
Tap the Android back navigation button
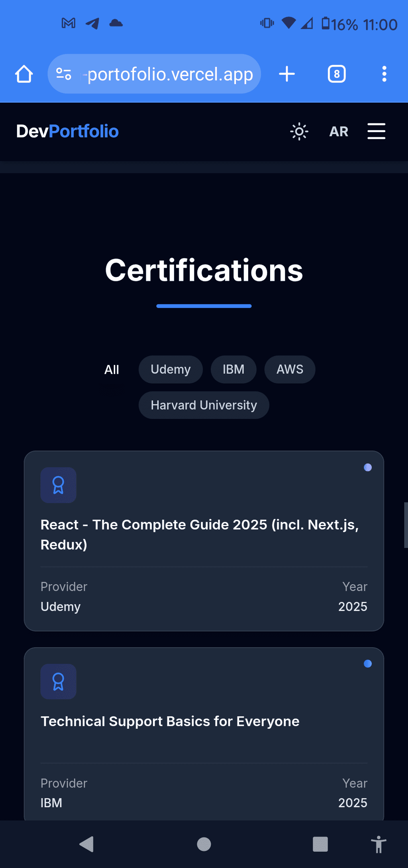tap(86, 844)
